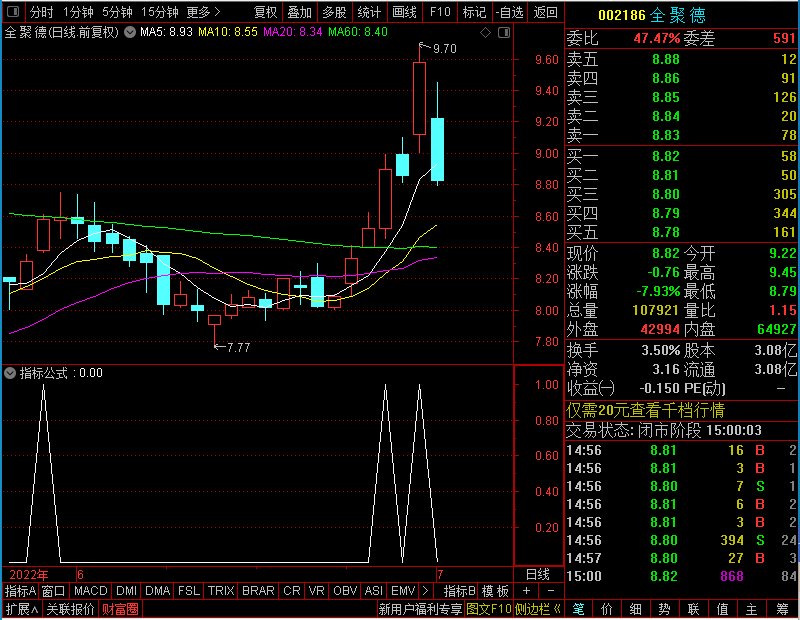Viewport: 800px width, 620px height.
Task: Switch indicator to OBV
Action: coord(345,591)
